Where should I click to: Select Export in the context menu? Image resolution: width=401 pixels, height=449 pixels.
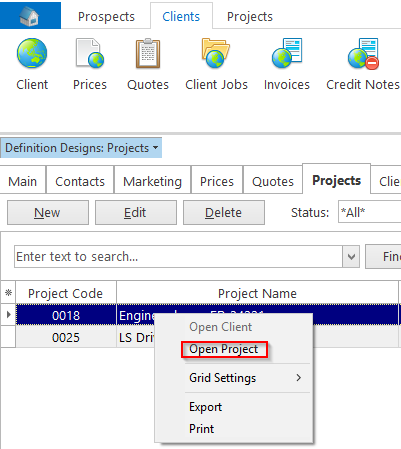point(205,407)
